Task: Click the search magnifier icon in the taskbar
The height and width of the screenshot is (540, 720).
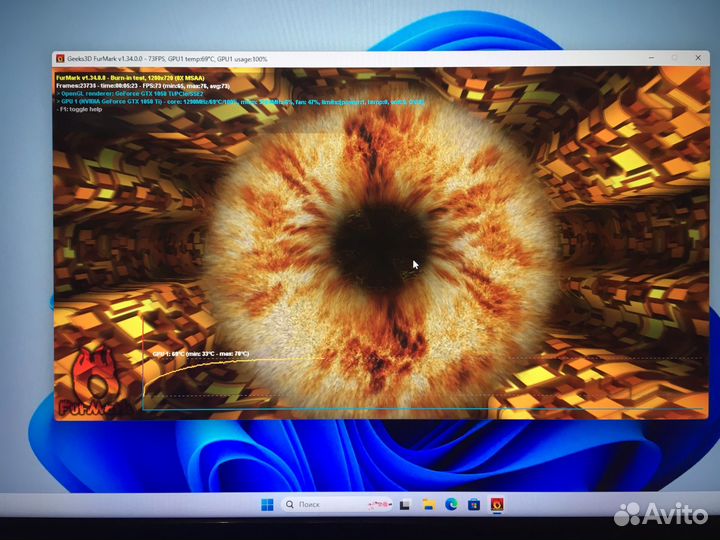Action: pyautogui.click(x=290, y=505)
